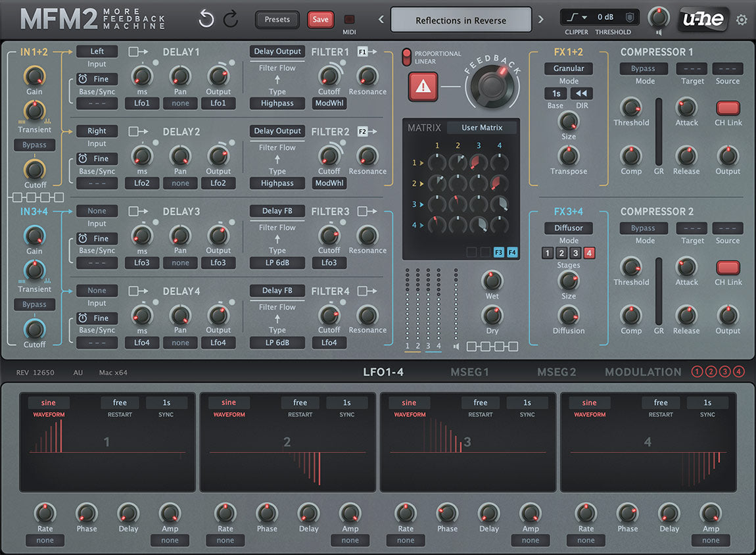756x555 pixels.
Task: Open the Presets browser
Action: (277, 20)
